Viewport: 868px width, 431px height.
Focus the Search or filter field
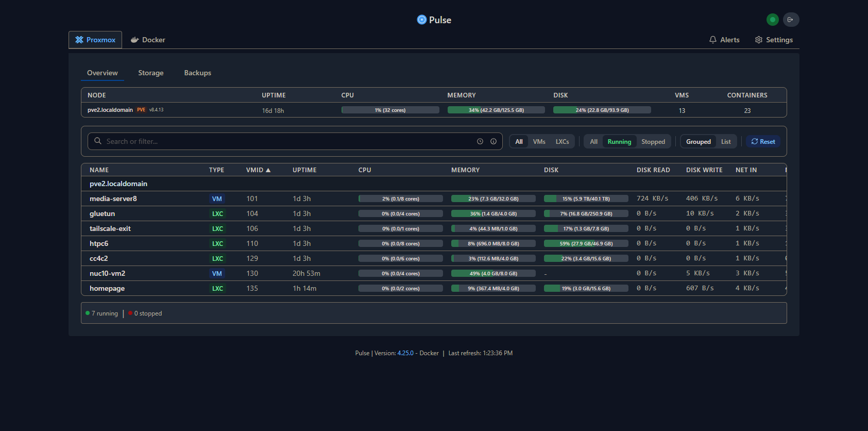[288, 141]
